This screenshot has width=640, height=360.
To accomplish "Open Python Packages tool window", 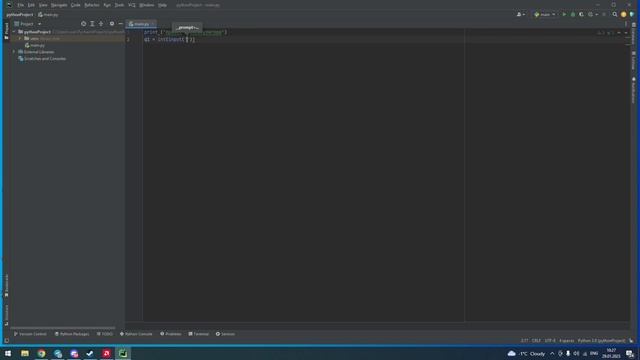I will [x=72, y=334].
